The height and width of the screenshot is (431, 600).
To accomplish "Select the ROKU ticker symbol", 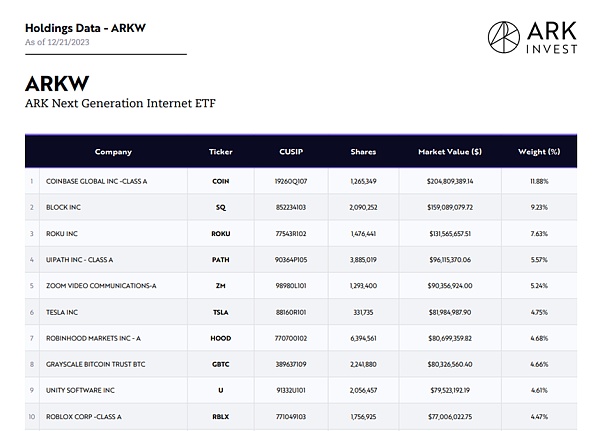I will (x=221, y=234).
